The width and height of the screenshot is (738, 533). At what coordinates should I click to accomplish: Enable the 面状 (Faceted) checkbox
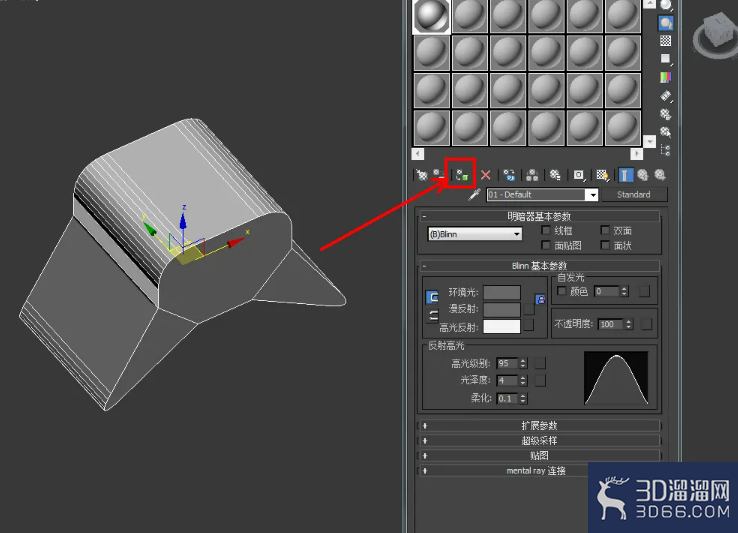tap(605, 245)
